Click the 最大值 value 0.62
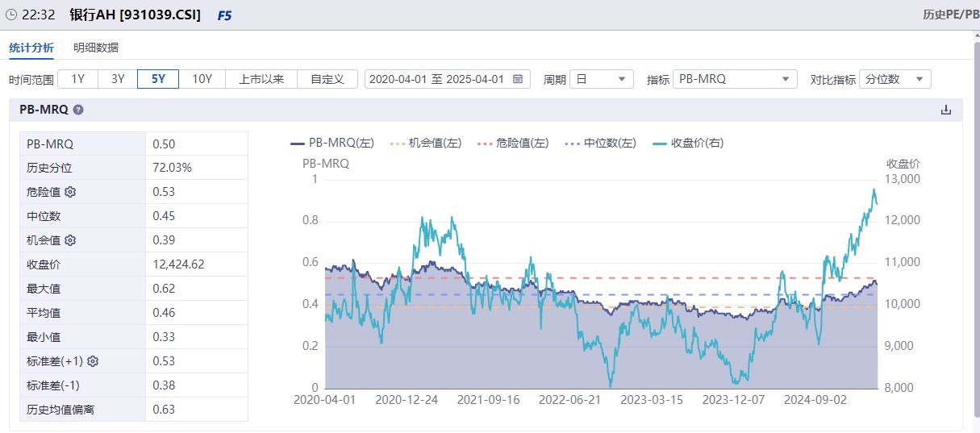This screenshot has height=433, width=980. tap(164, 289)
